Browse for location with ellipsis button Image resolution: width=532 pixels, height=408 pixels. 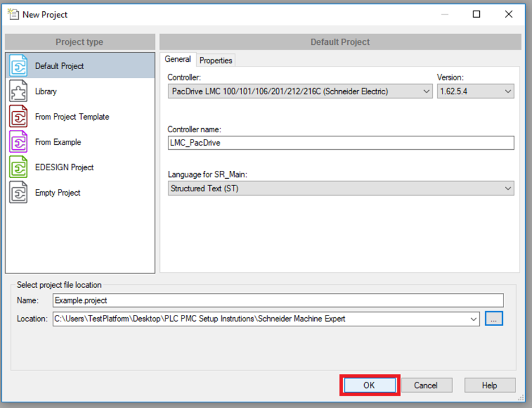tap(493, 319)
